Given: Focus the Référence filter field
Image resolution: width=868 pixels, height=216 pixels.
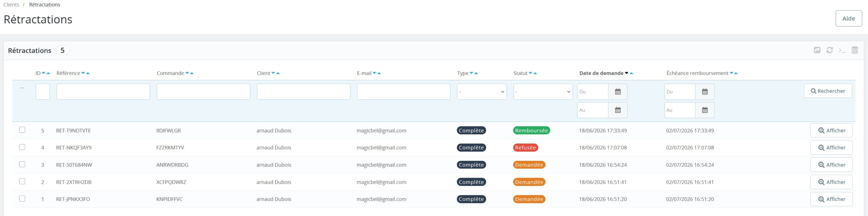Looking at the screenshot, I should coord(103,92).
